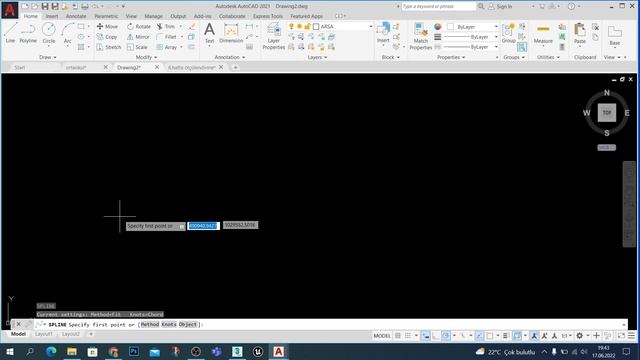Expand the Modify panel
The height and width of the screenshot is (360, 640).
(x=146, y=57)
